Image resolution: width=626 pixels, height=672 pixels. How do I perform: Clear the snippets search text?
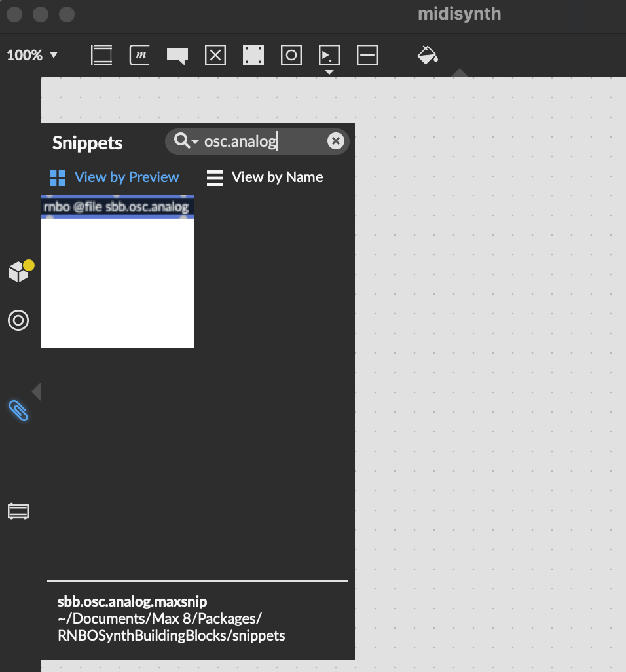tap(336, 141)
